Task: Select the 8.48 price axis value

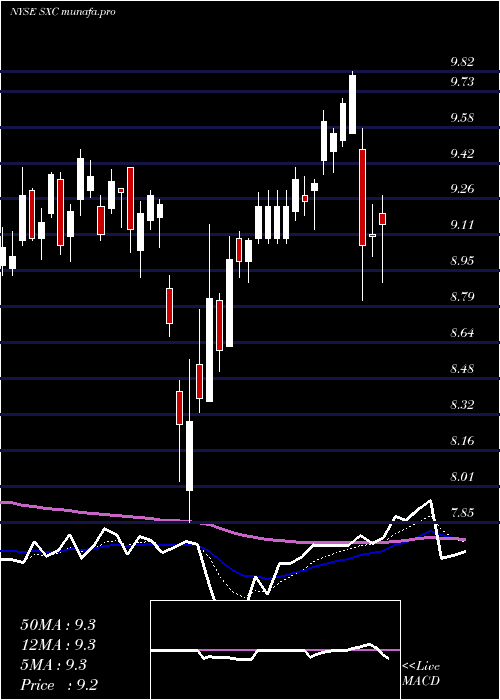Action: point(462,369)
